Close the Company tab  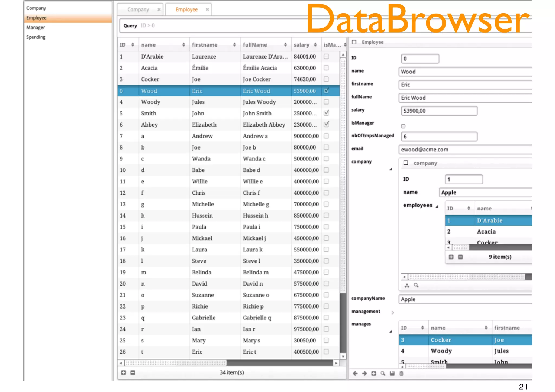[x=159, y=9]
